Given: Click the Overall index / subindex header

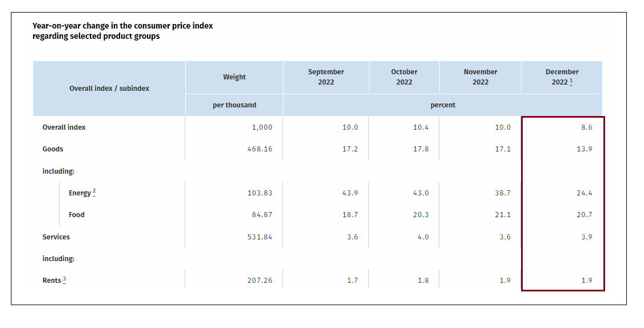Looking at the screenshot, I should [x=109, y=89].
